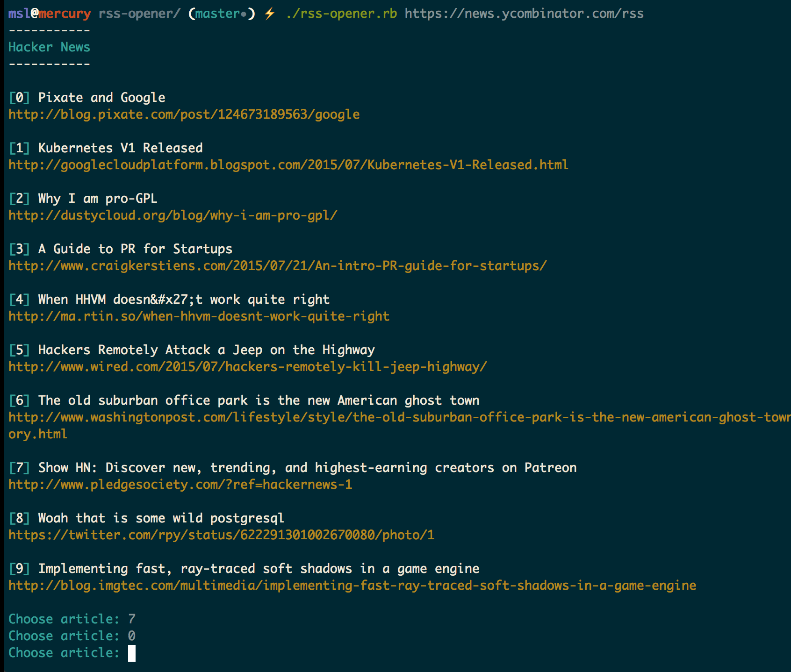
Task: Select the 'When HHVM doesn't work' title
Action: click(x=184, y=300)
